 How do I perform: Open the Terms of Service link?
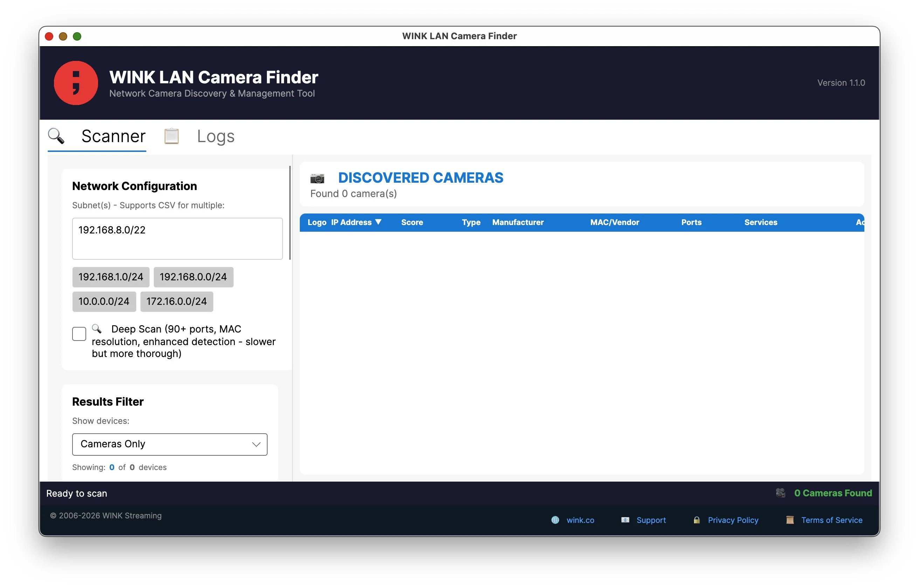point(831,520)
